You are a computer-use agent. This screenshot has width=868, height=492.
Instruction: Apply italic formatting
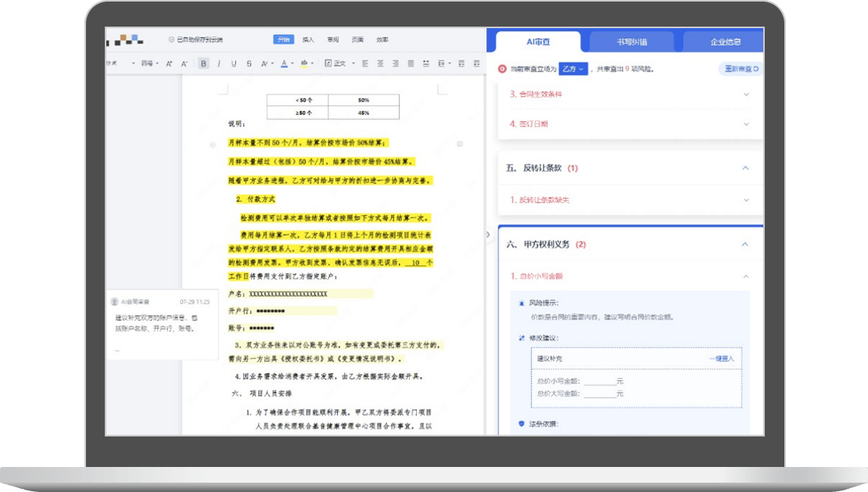[x=218, y=63]
